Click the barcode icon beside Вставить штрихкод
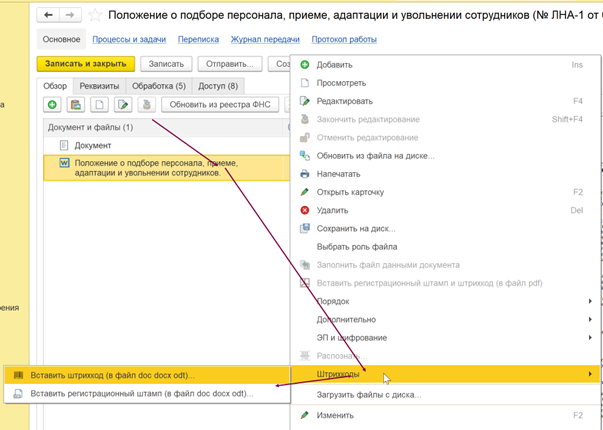Viewport: 603px width, 430px height. click(x=18, y=375)
